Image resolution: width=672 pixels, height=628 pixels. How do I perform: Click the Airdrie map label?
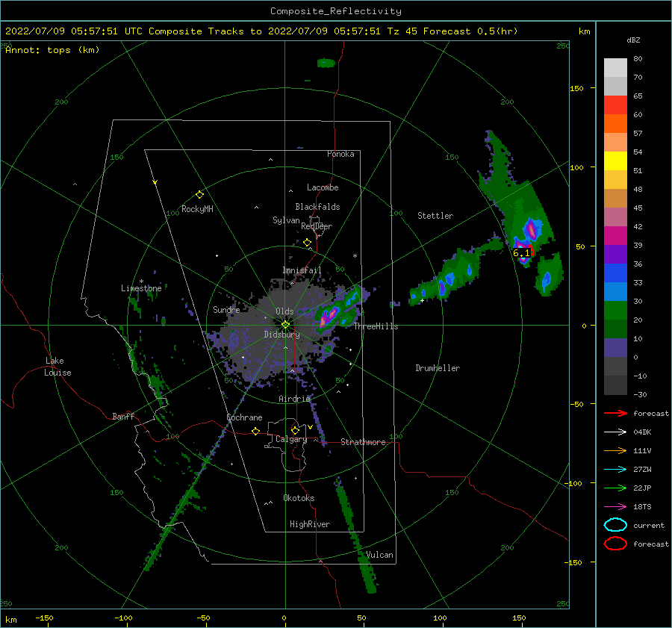pyautogui.click(x=294, y=399)
